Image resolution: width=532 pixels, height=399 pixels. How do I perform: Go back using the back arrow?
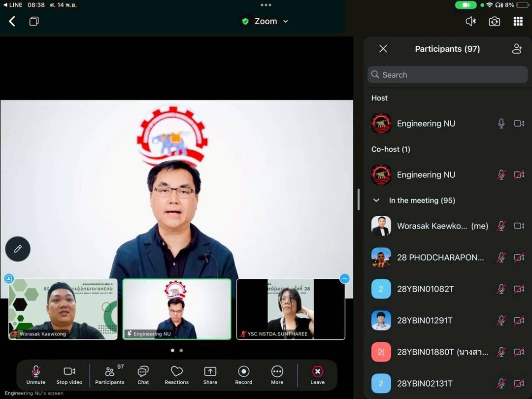[12, 21]
